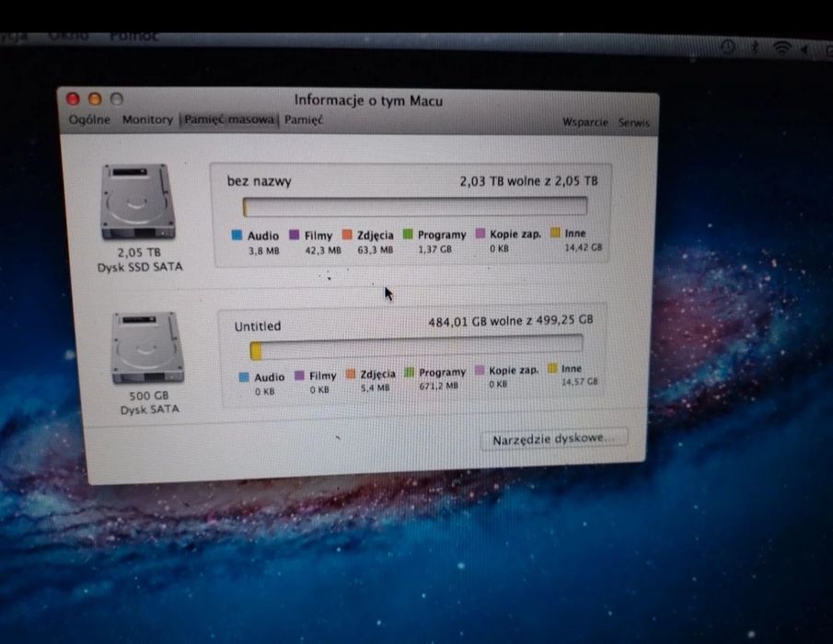This screenshot has height=644, width=833.
Task: Open the Serwis section
Action: tap(633, 122)
